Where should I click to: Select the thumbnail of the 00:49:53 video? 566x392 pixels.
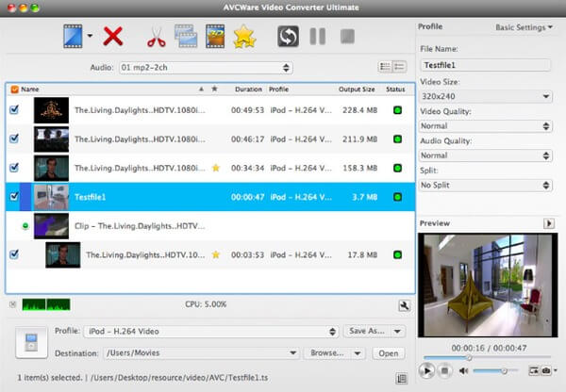click(x=51, y=110)
